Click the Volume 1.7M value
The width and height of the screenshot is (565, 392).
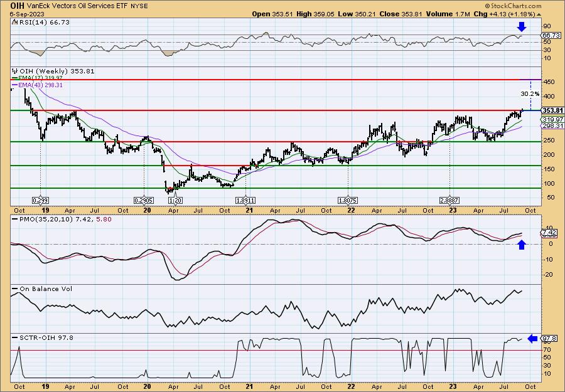click(448, 14)
